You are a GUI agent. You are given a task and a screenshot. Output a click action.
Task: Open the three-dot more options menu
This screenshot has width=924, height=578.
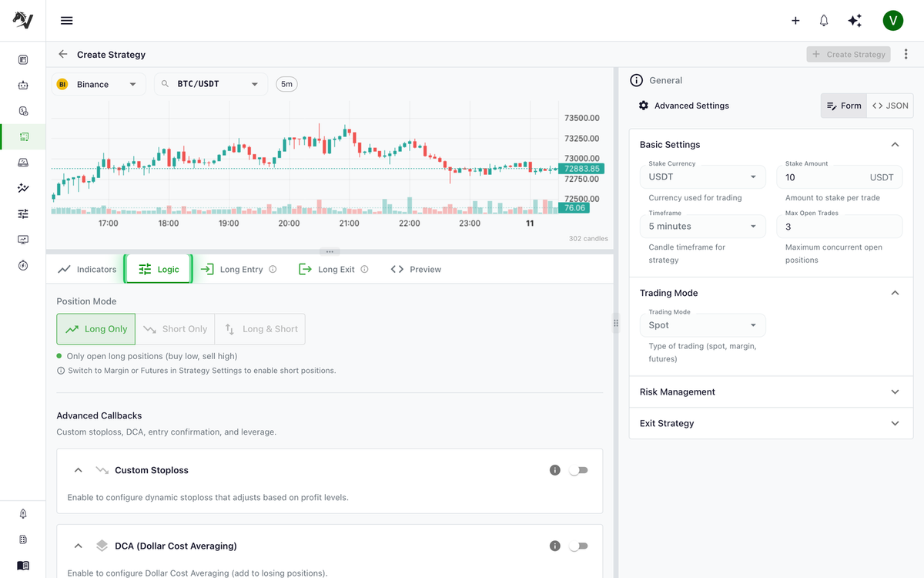[906, 55]
